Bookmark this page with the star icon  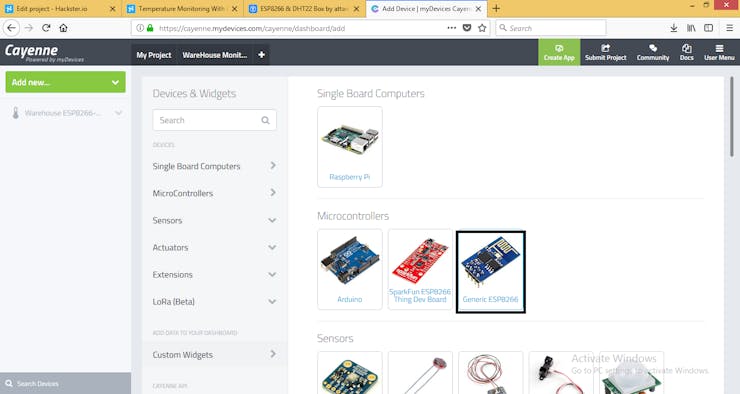tap(482, 28)
